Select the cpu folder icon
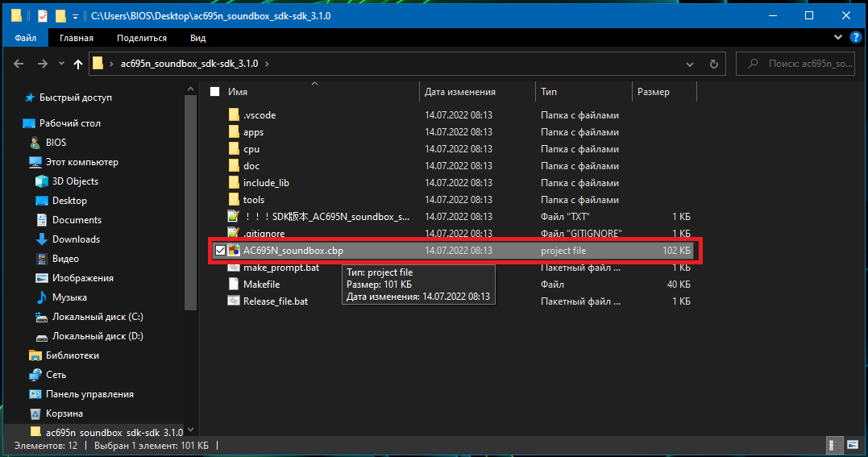 point(234,149)
